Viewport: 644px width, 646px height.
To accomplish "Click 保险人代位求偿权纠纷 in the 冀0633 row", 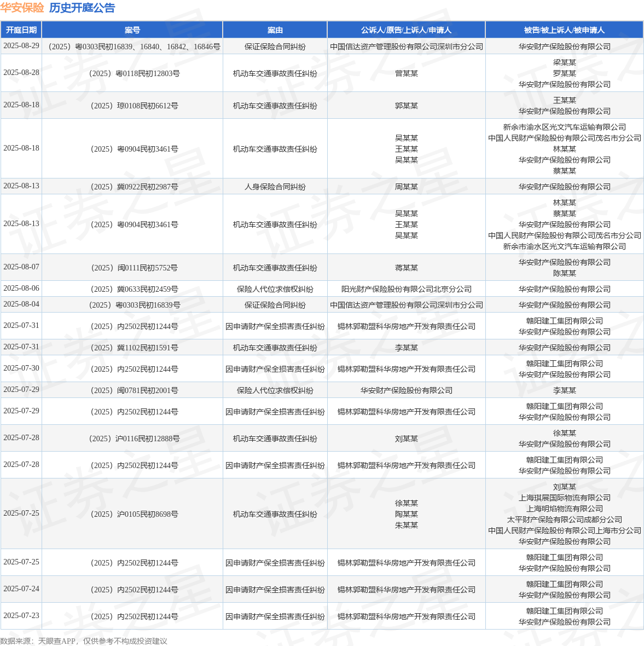I will [275, 290].
